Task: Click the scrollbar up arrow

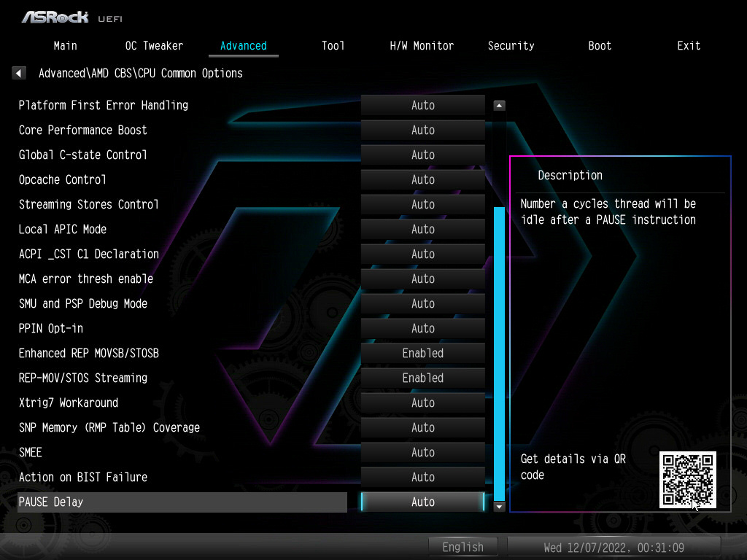Action: click(x=499, y=105)
